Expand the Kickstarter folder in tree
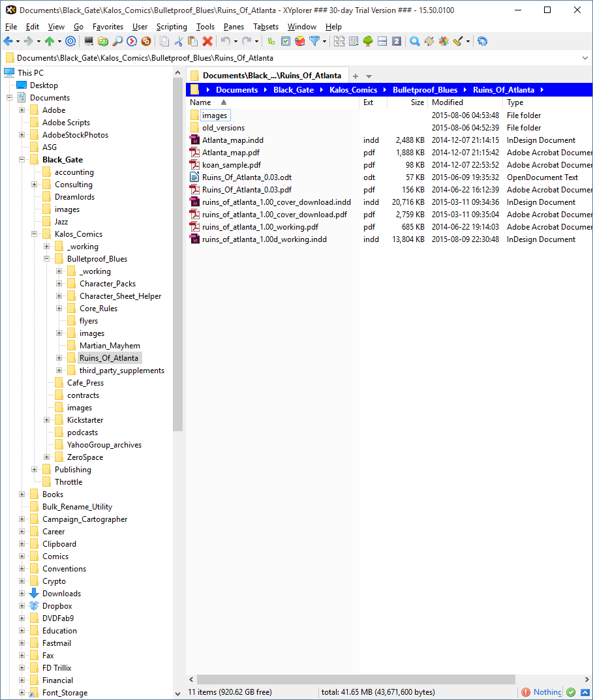593x700 pixels. [x=46, y=420]
